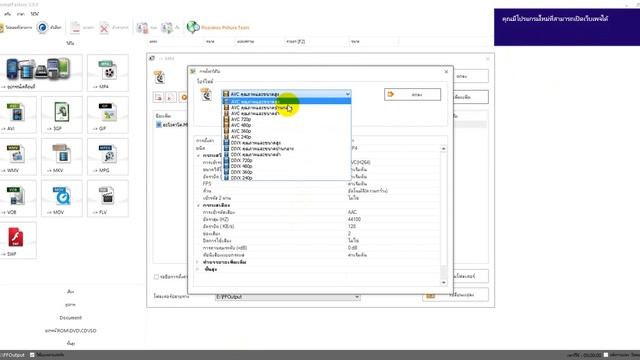Open the mobile device conversion tile

tap(41, 73)
